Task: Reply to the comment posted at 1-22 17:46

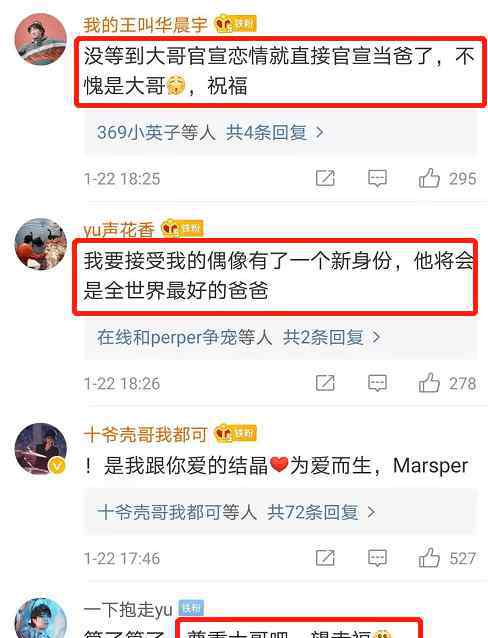Action: click(377, 558)
